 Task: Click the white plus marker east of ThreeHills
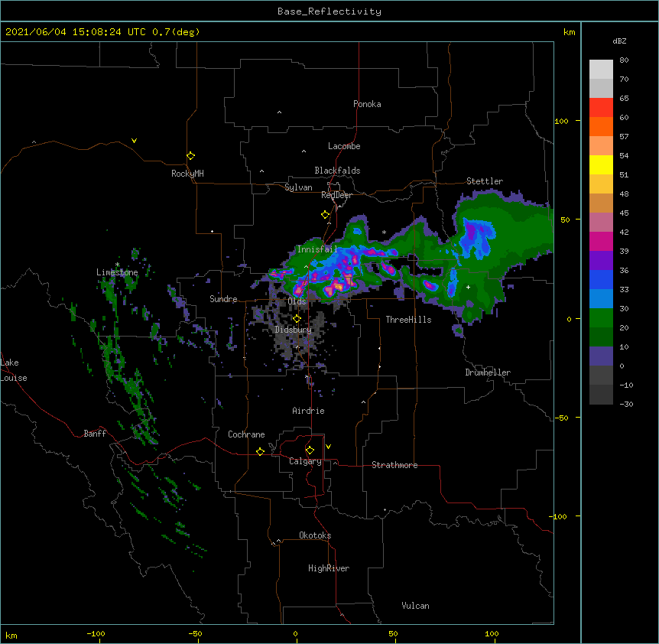coord(468,287)
